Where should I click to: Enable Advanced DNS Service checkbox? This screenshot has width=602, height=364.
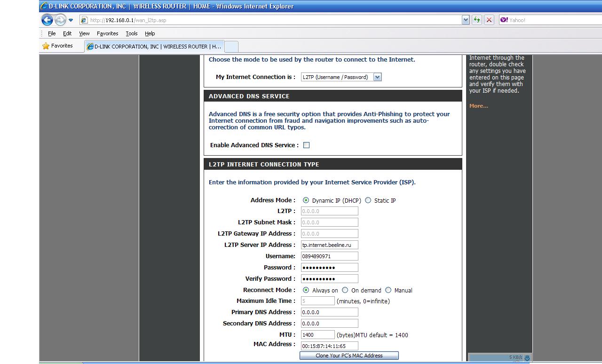tap(306, 145)
